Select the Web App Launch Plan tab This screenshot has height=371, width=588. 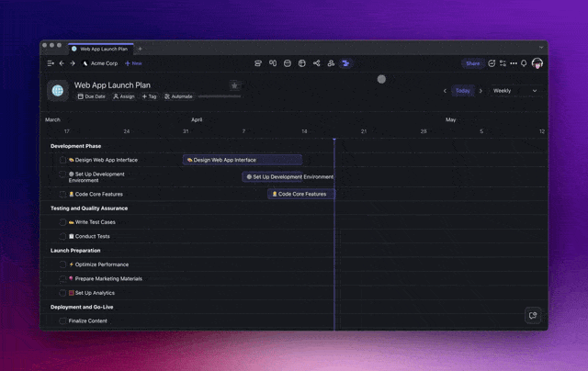pos(100,49)
